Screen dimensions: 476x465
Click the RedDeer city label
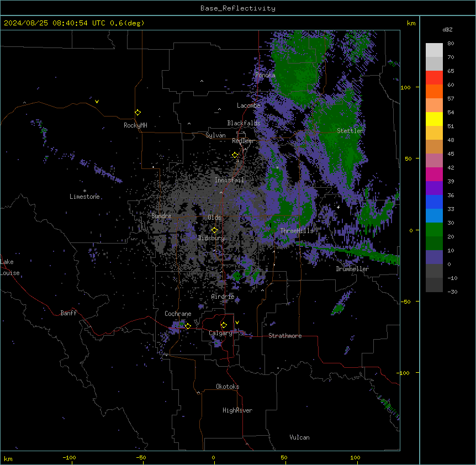[243, 141]
